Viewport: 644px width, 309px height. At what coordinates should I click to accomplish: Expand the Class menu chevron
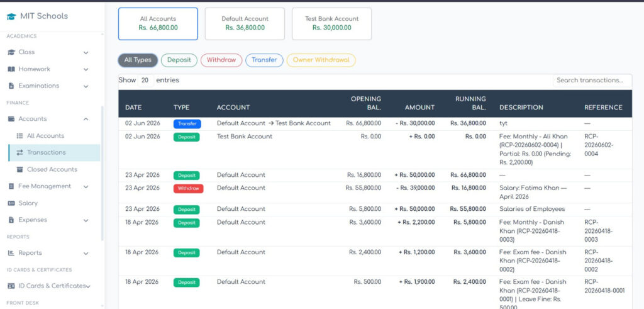point(86,53)
